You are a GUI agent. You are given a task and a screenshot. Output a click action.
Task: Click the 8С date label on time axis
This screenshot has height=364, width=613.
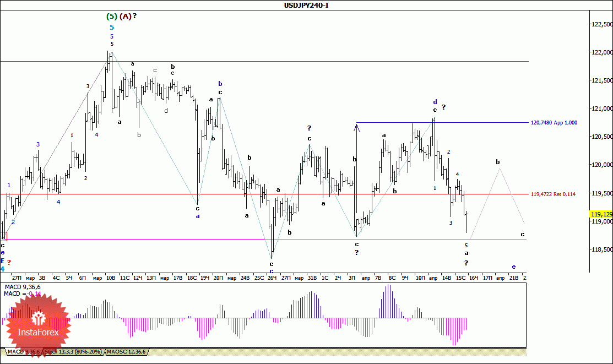click(x=392, y=278)
